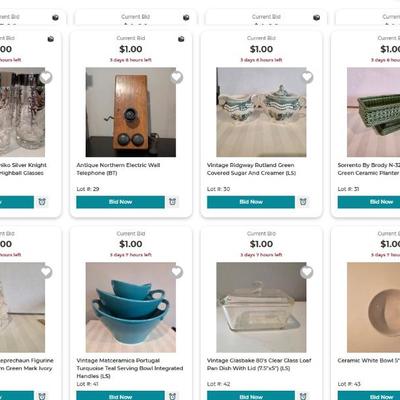Set alarm reminder for Lot 29

(172, 202)
